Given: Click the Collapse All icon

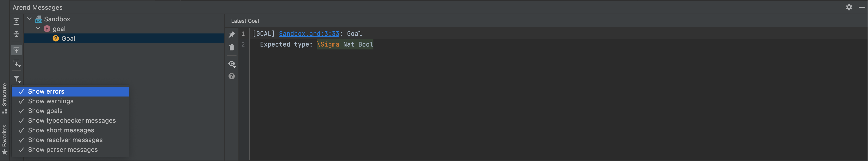Looking at the screenshot, I should (x=16, y=34).
